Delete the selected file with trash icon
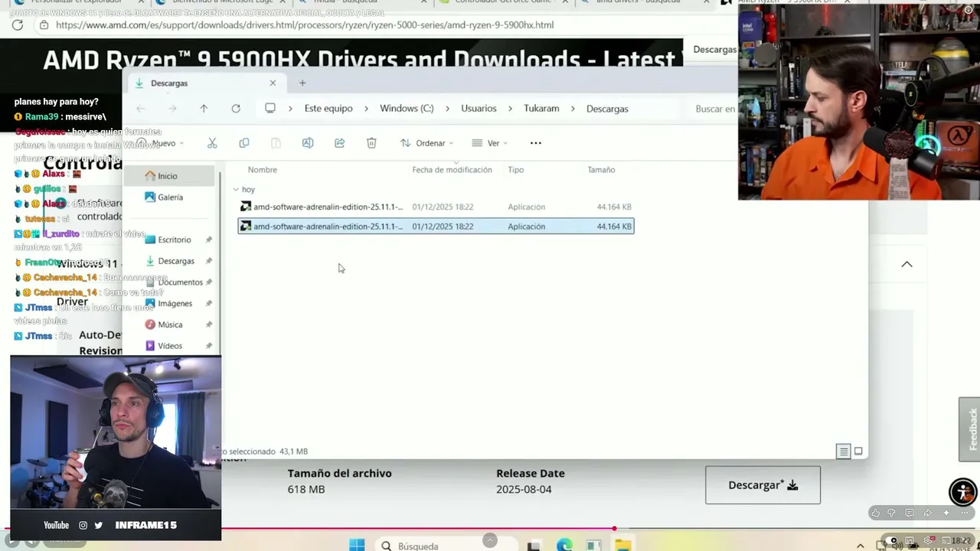The height and width of the screenshot is (551, 980). 371,143
